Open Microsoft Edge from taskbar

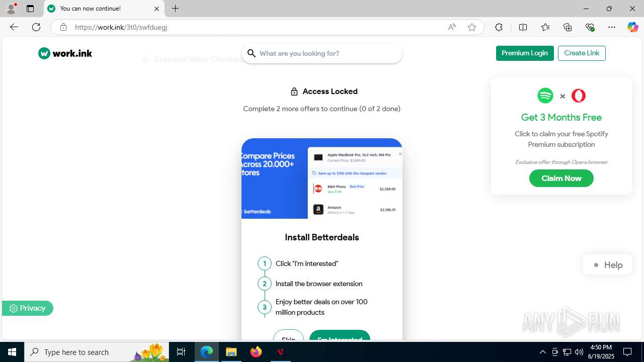click(207, 352)
